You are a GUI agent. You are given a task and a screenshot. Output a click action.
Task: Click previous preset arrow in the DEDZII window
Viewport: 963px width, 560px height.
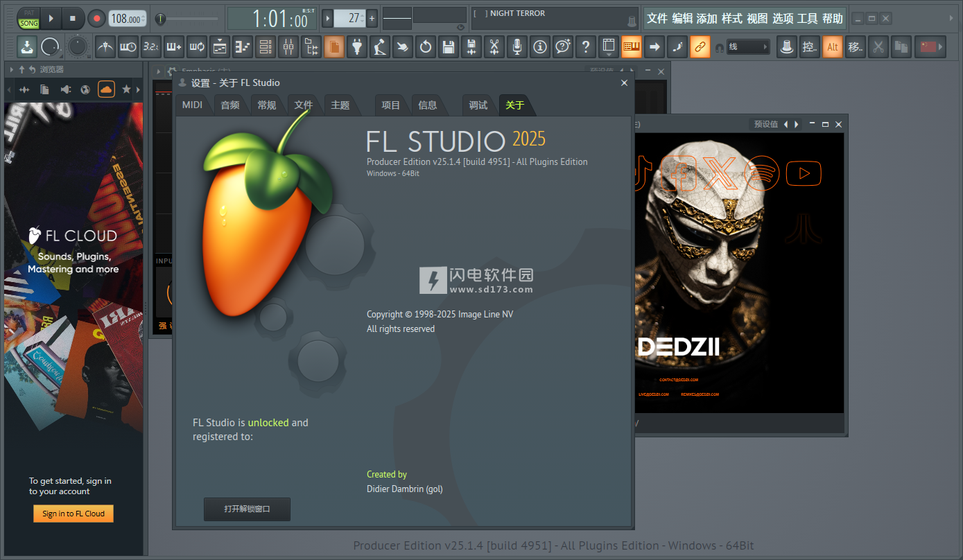tap(786, 124)
